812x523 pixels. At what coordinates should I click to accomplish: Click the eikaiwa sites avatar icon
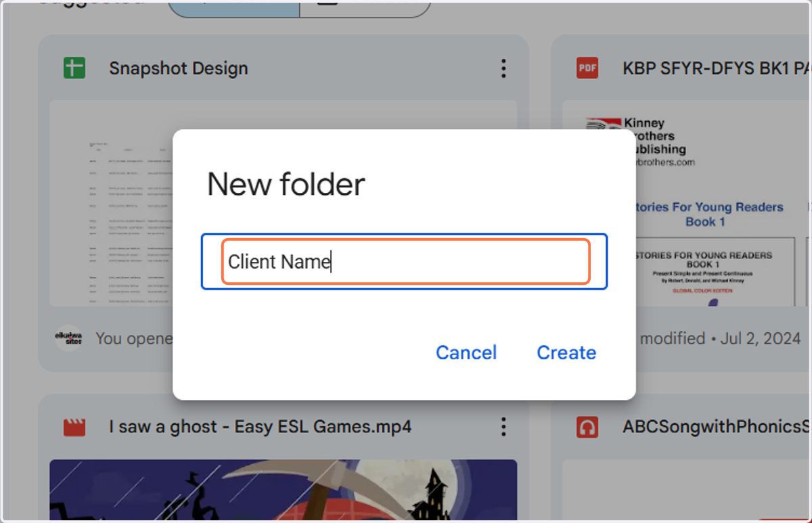(x=69, y=338)
